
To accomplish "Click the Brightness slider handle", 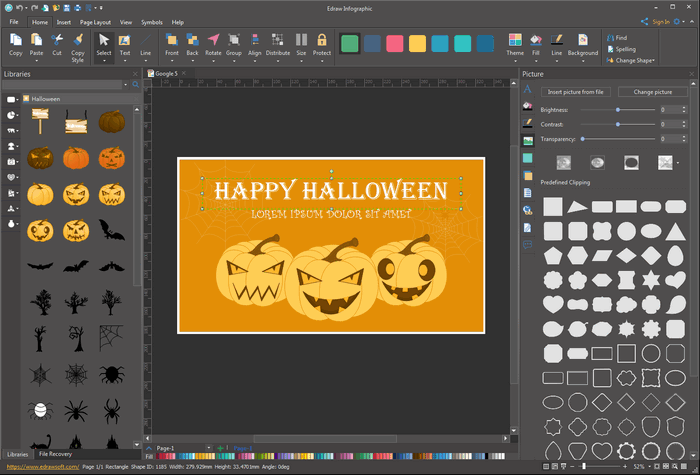I will pyautogui.click(x=618, y=109).
